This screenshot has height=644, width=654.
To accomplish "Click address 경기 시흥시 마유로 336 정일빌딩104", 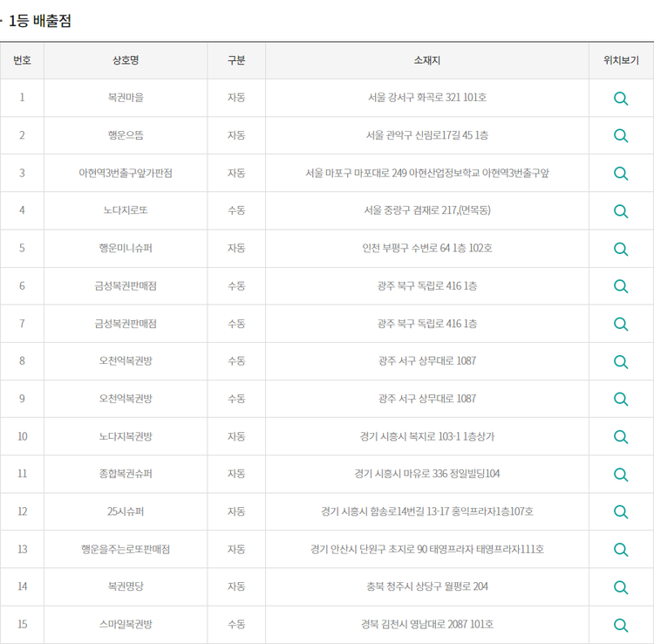I will point(427,474).
